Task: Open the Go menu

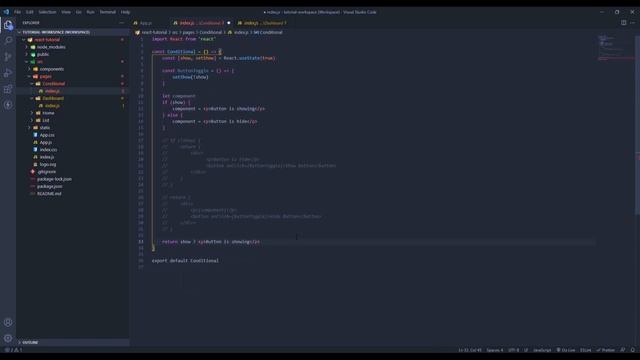Action: pos(78,12)
